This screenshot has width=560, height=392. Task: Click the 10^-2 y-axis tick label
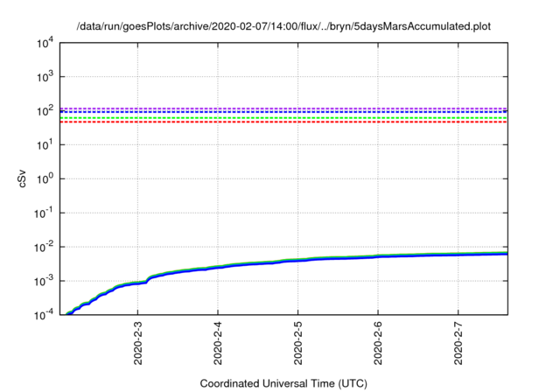pyautogui.click(x=45, y=247)
